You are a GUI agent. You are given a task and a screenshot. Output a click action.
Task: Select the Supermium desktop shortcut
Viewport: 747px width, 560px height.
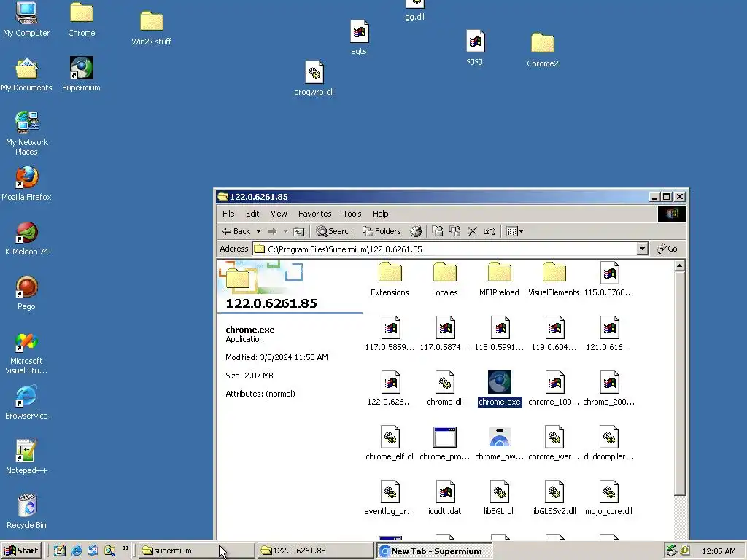pos(81,74)
